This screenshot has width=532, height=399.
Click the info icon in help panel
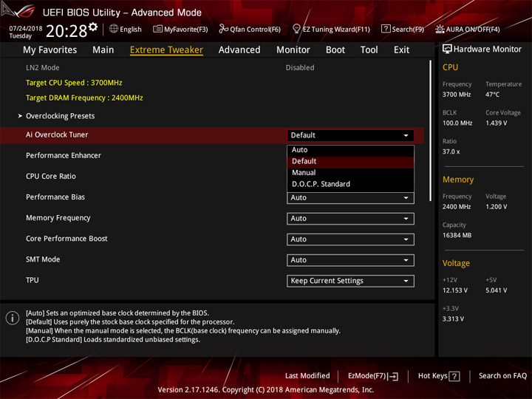pyautogui.click(x=13, y=318)
